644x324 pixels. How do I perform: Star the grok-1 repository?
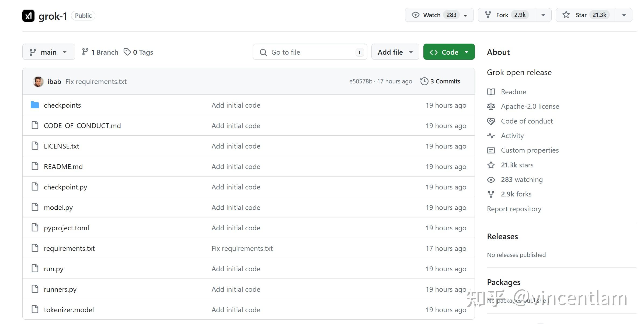coord(585,15)
